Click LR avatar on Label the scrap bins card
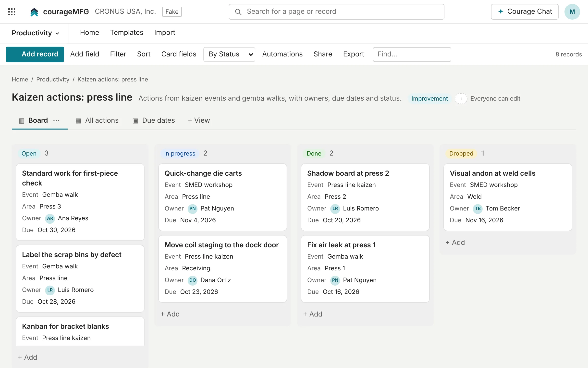 [x=50, y=290]
